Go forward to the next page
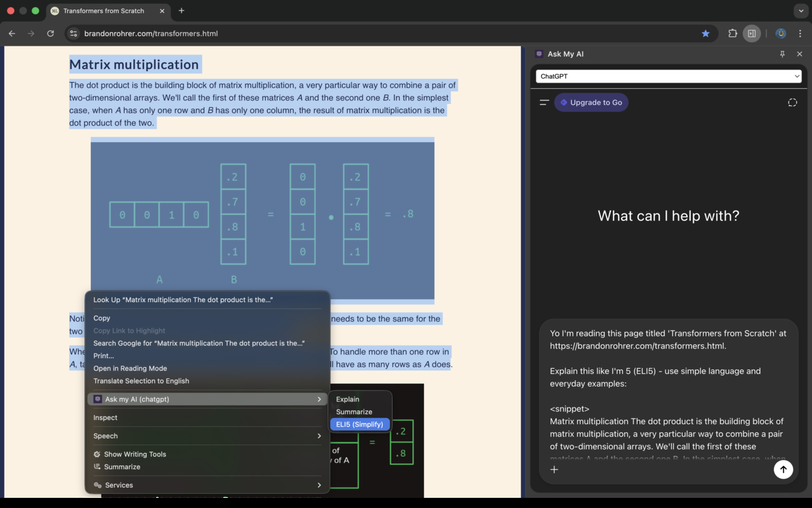 click(x=31, y=34)
